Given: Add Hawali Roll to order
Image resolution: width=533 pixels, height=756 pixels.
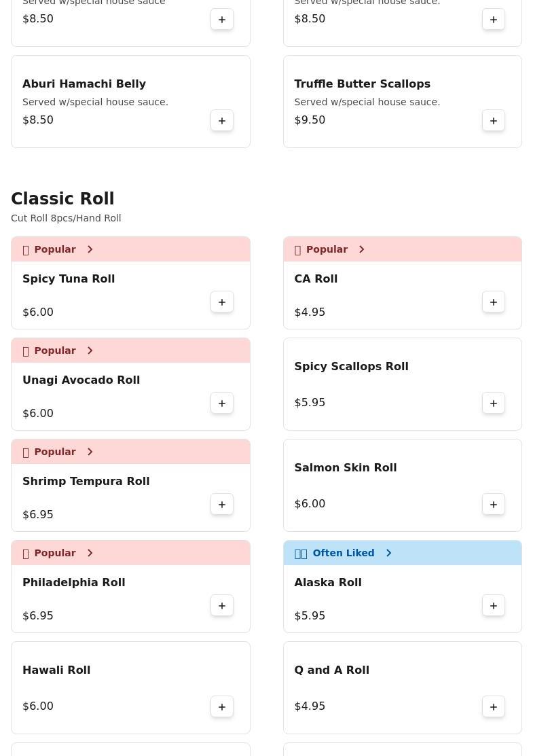Looking at the screenshot, I should tap(222, 707).
